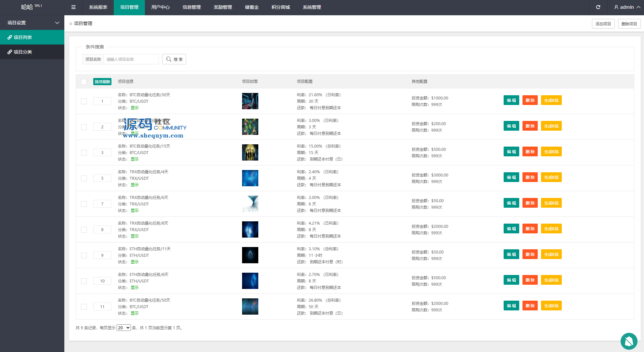Open the 用户中心 top menu
This screenshot has width=644, height=352.
[161, 7]
